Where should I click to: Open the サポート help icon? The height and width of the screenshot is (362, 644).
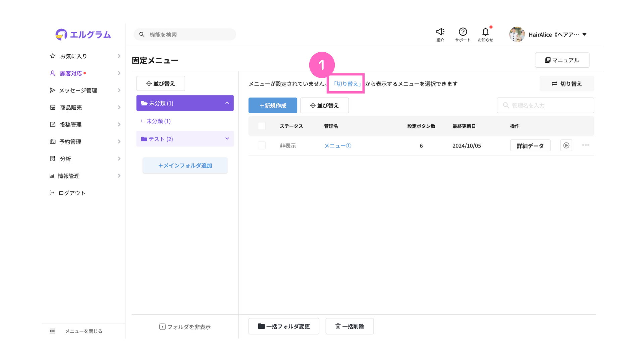pyautogui.click(x=463, y=35)
